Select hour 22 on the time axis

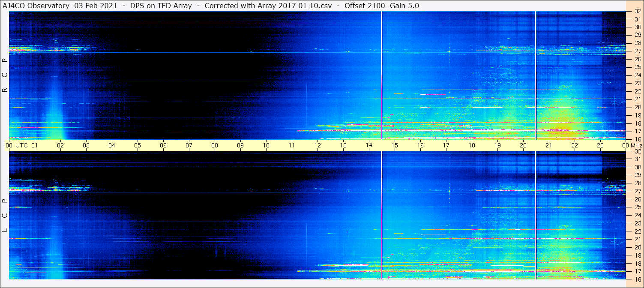[575, 145]
